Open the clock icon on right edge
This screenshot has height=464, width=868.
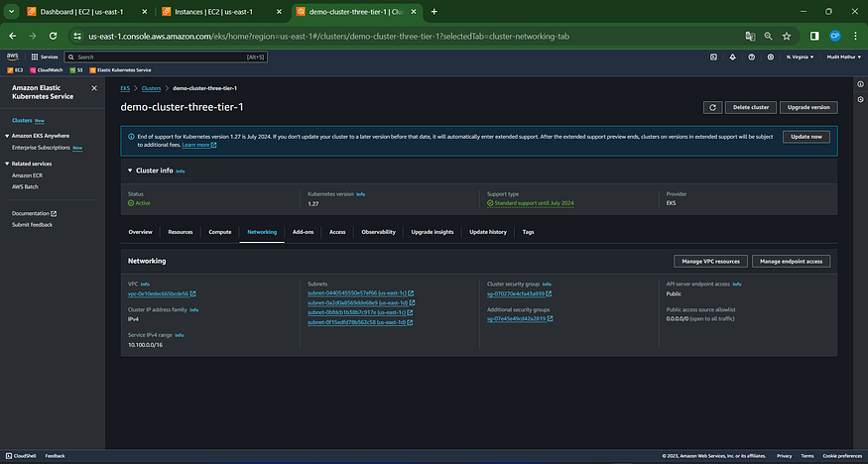[860, 99]
